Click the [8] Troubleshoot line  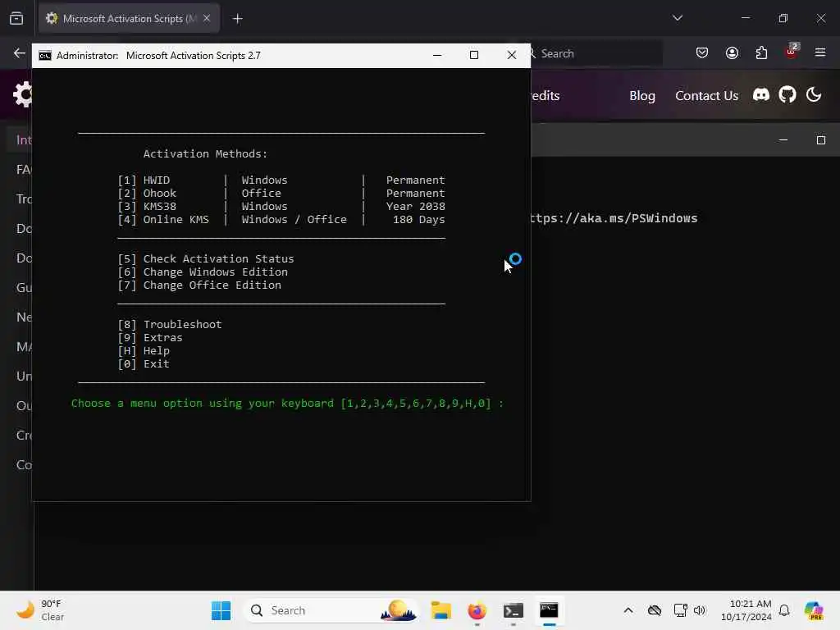coord(169,324)
